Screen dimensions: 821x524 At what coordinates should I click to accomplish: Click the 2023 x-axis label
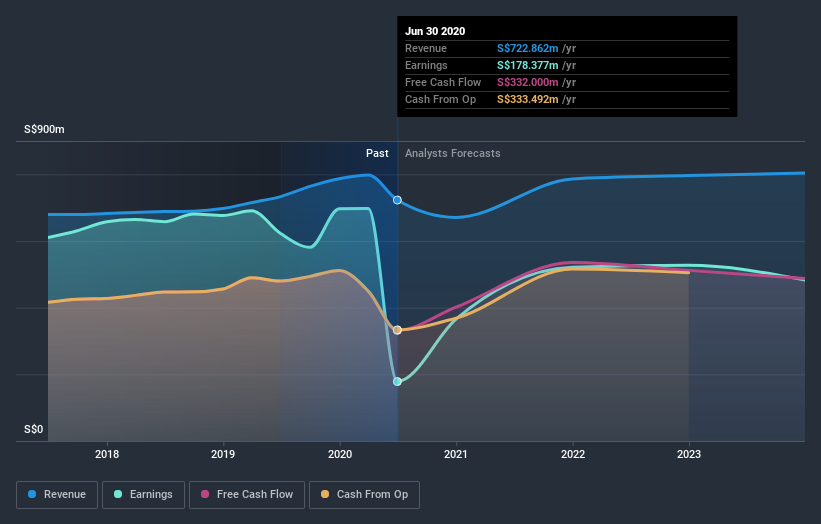pos(689,454)
